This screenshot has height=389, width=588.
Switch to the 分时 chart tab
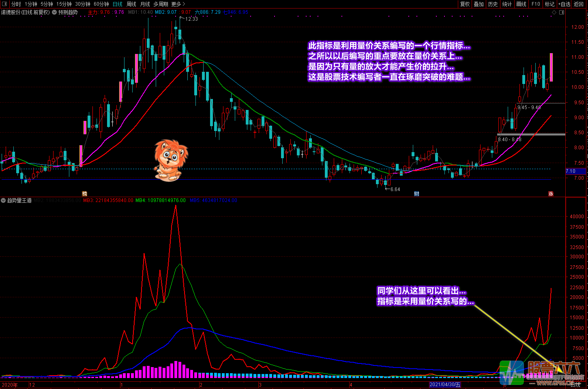pyautogui.click(x=16, y=4)
